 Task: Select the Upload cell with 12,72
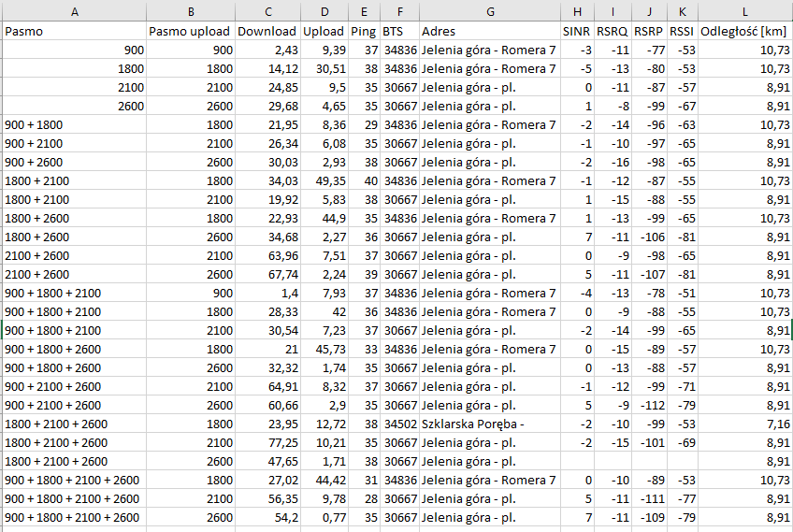click(x=324, y=424)
